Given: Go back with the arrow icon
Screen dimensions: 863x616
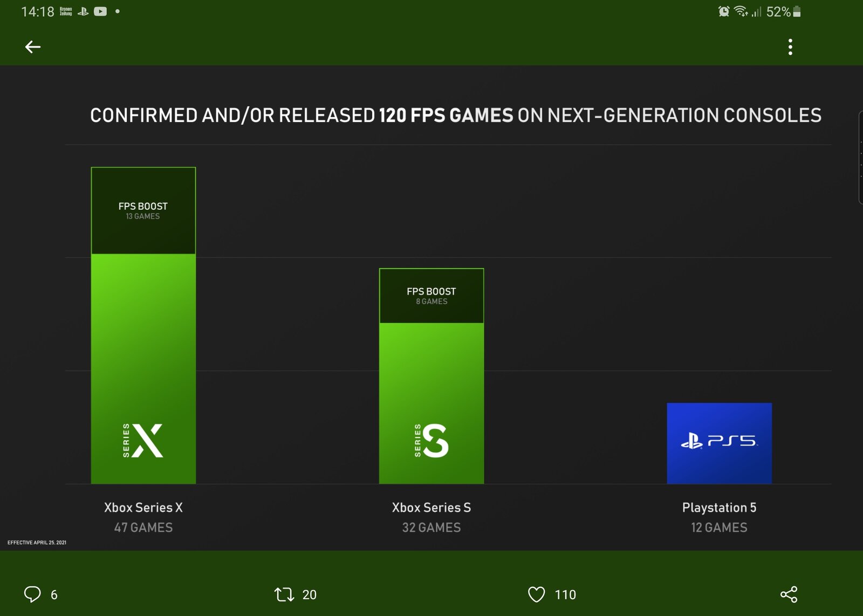Looking at the screenshot, I should (33, 47).
